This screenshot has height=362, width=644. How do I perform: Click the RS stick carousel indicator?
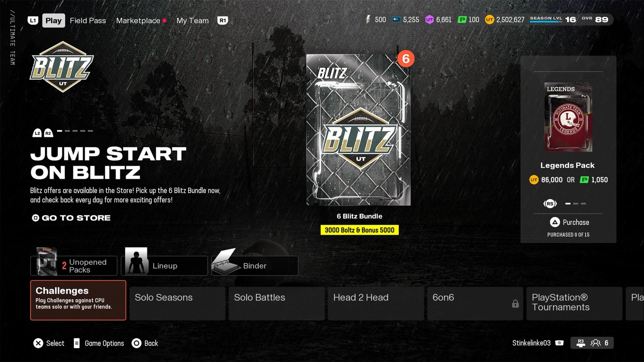[x=550, y=204]
